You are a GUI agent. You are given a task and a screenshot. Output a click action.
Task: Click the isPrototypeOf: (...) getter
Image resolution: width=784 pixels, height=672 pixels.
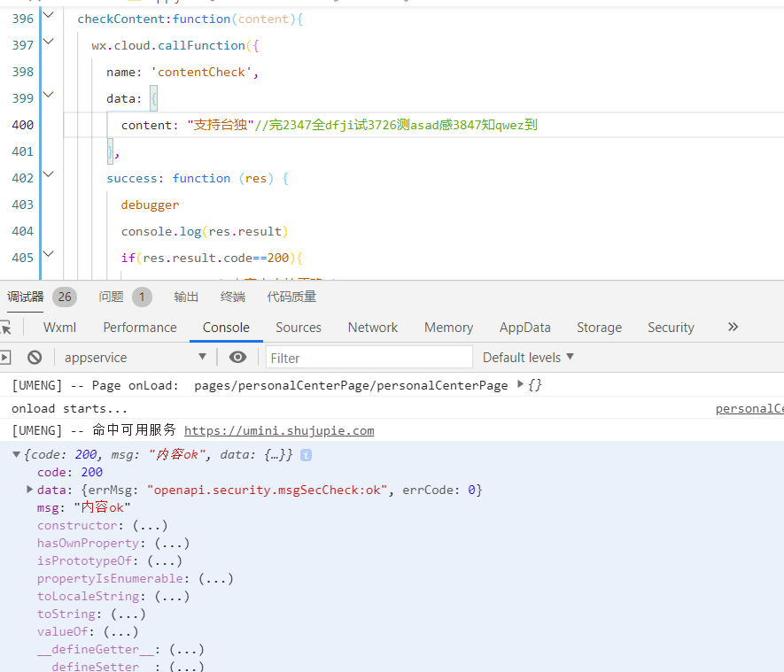pyautogui.click(x=110, y=560)
